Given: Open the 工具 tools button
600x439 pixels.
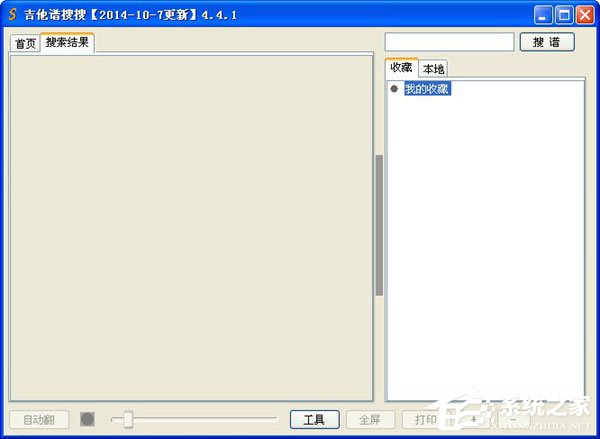Looking at the screenshot, I should pos(314,420).
